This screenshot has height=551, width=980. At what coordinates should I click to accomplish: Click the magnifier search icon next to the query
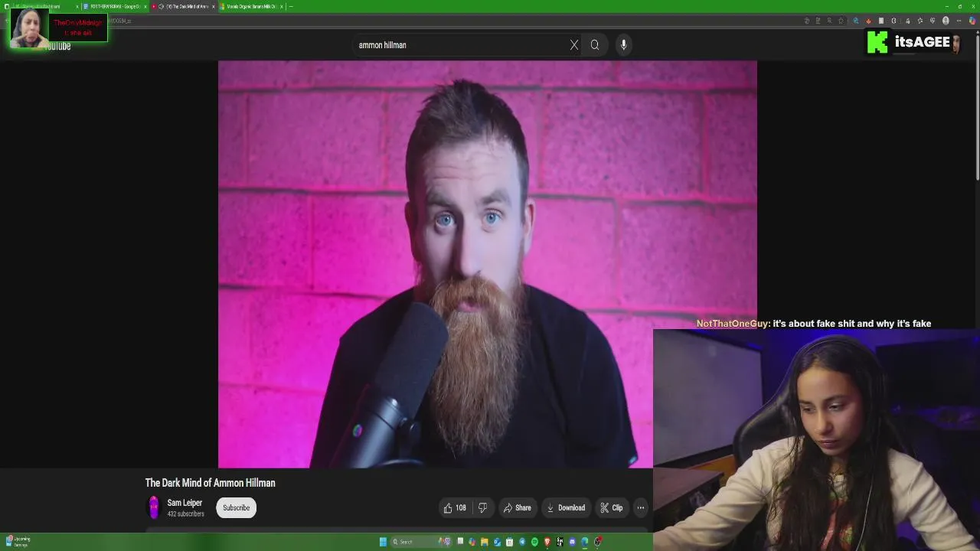coord(595,45)
